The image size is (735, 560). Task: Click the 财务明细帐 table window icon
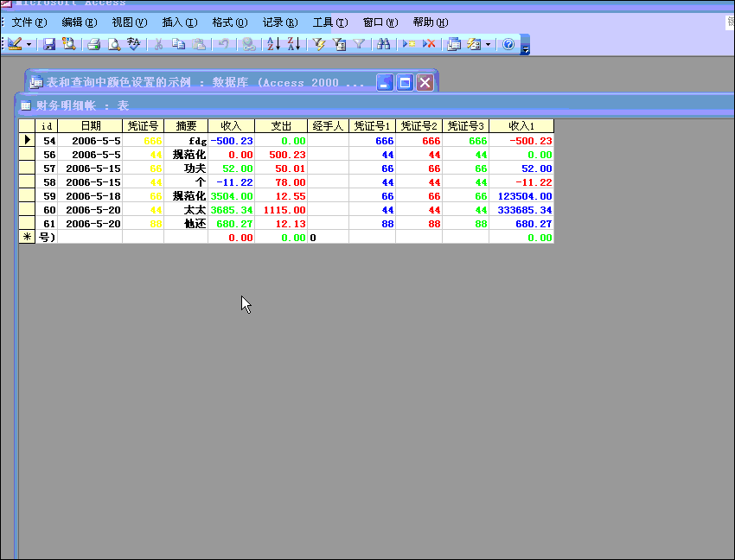(26, 105)
